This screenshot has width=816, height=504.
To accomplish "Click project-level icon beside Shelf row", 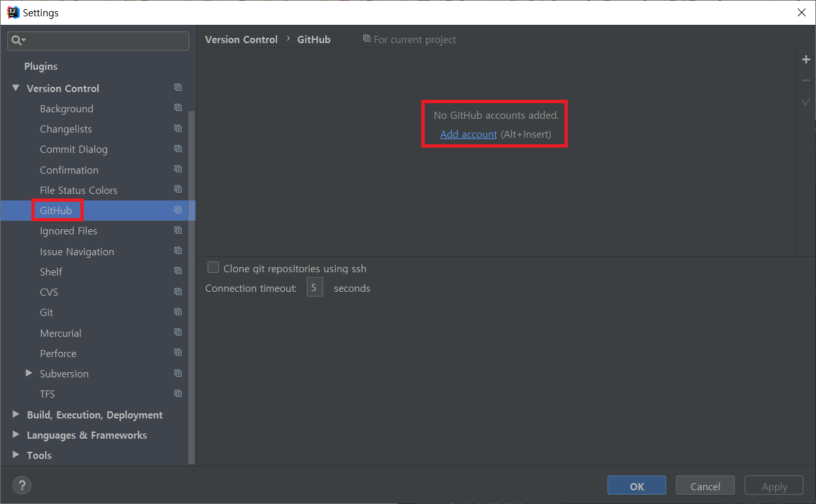I will point(178,271).
